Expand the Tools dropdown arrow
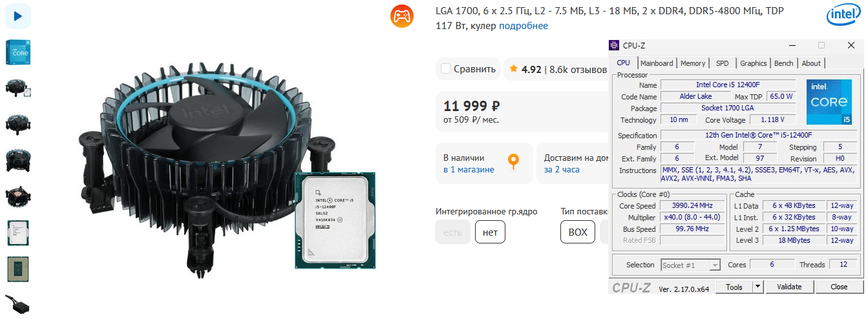Image resolution: width=868 pixels, height=319 pixels. click(x=758, y=287)
